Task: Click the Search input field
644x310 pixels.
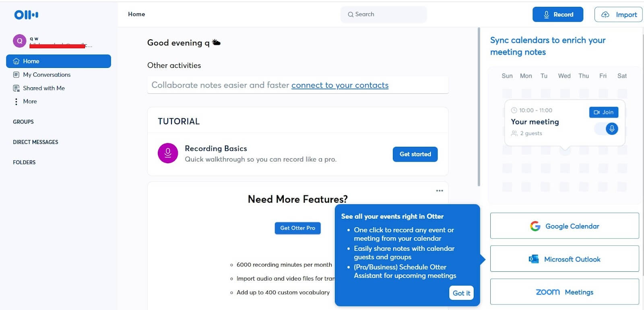Action: click(383, 14)
